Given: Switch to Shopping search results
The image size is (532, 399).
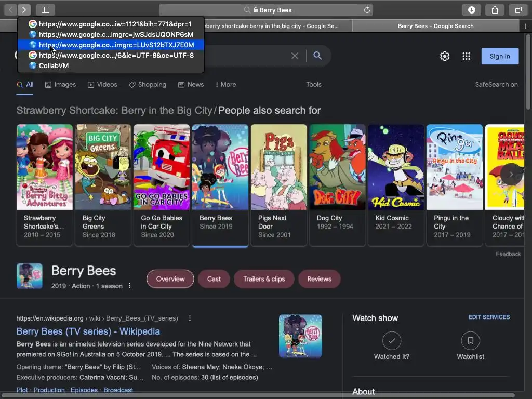Looking at the screenshot, I should [x=148, y=85].
